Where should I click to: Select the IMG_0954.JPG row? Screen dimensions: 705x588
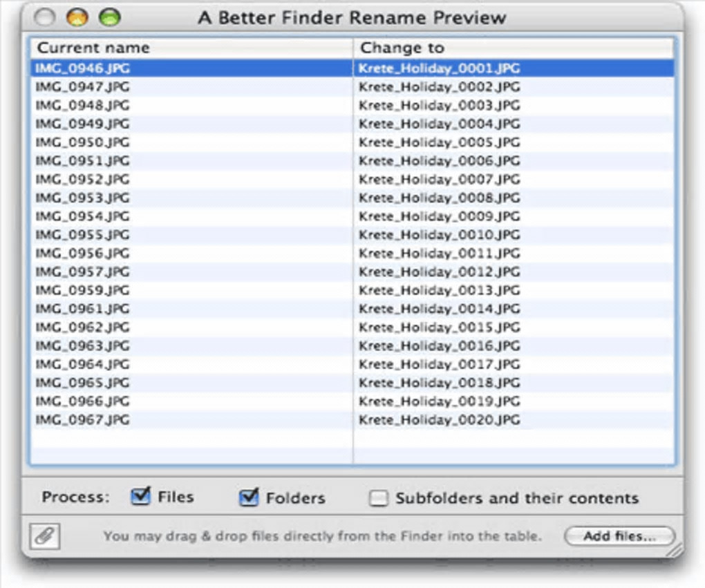click(x=352, y=216)
